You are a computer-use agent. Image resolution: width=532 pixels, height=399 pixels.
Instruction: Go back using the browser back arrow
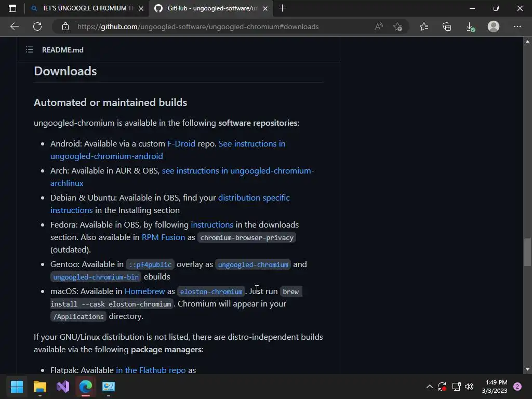14,26
